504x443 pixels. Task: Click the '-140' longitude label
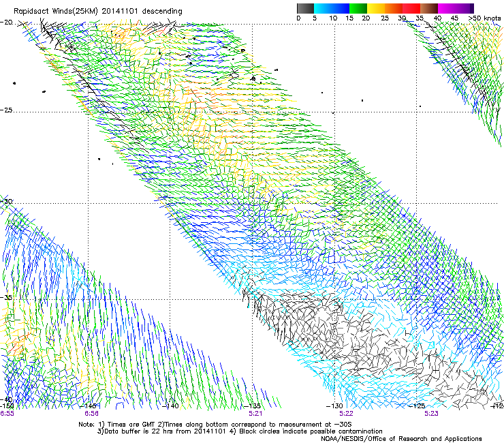(170, 406)
